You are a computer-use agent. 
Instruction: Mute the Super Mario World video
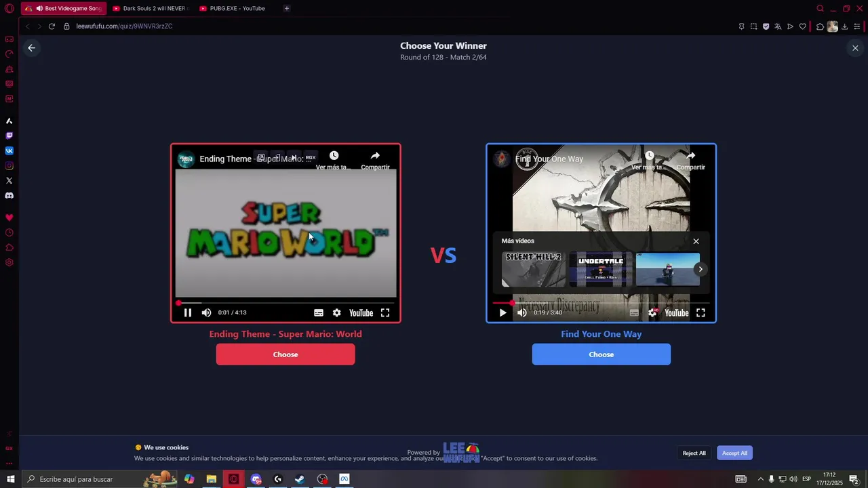click(206, 312)
